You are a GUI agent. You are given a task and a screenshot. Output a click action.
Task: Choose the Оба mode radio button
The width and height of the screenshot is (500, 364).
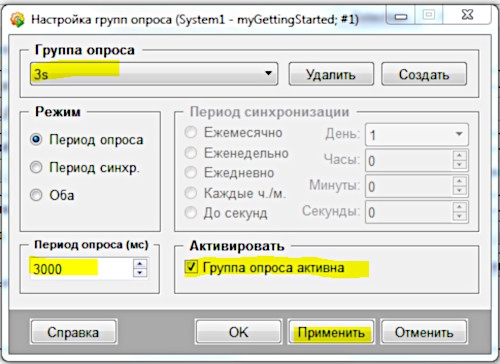[x=36, y=195]
